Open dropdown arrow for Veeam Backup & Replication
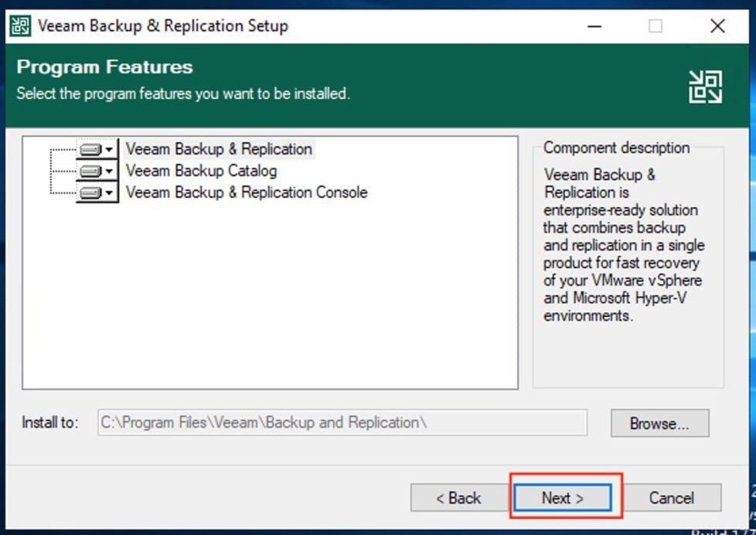The width and height of the screenshot is (756, 535). click(x=110, y=149)
